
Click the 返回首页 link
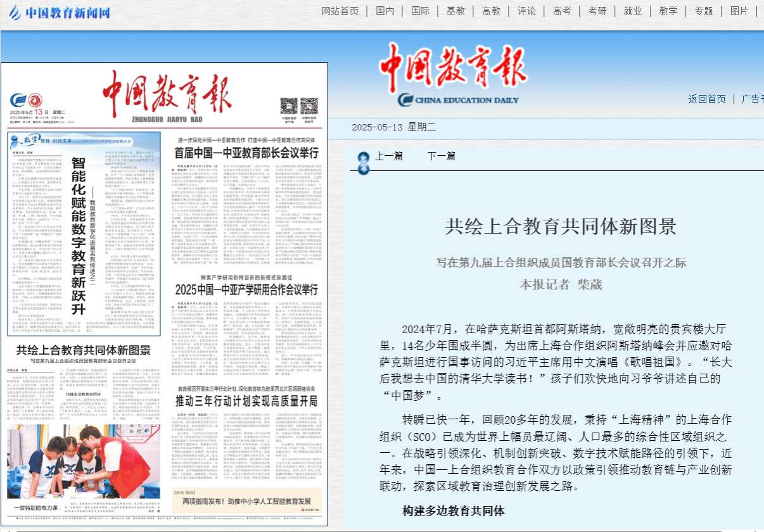(x=707, y=99)
